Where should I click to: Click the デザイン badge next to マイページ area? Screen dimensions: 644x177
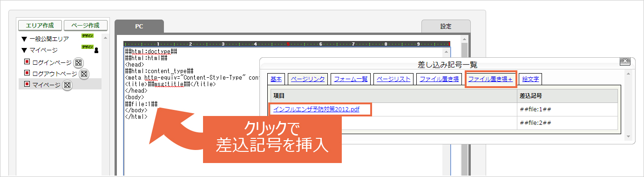coord(88,47)
